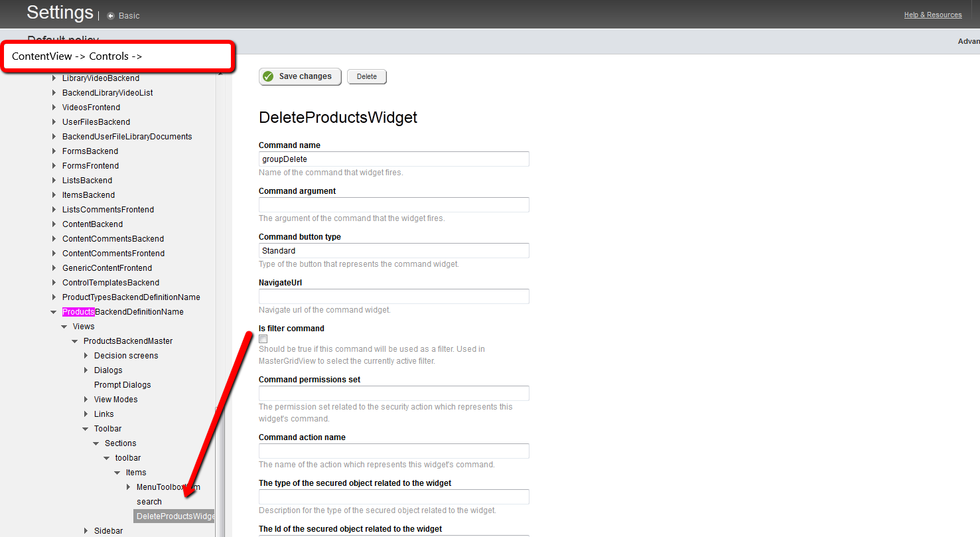
Task: Select the Sidebar tree item label
Action: pos(108,531)
